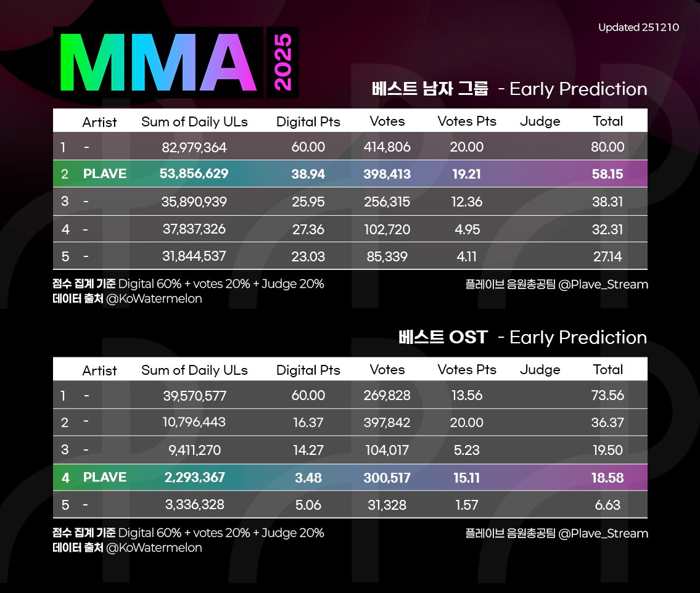Click the 19.50 total score
Screen dimensions: 700x593
(607, 450)
